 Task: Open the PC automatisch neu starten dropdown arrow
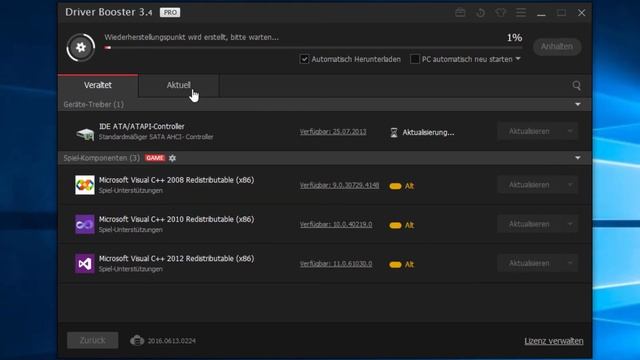pyautogui.click(x=518, y=59)
